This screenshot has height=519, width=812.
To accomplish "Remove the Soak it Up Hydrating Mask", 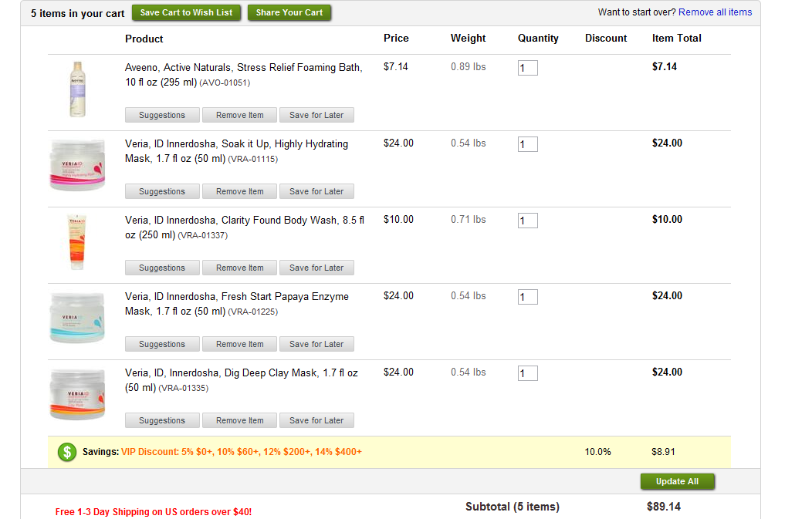I will (x=240, y=191).
